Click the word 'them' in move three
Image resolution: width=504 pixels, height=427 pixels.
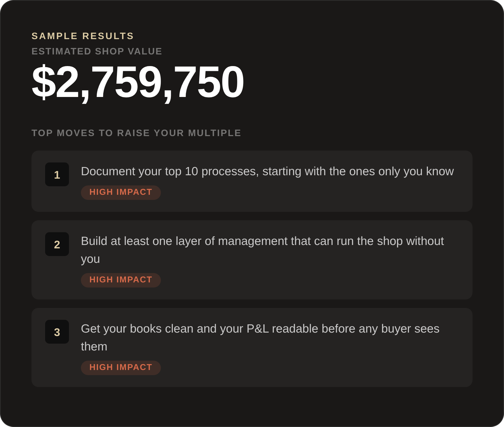click(94, 347)
